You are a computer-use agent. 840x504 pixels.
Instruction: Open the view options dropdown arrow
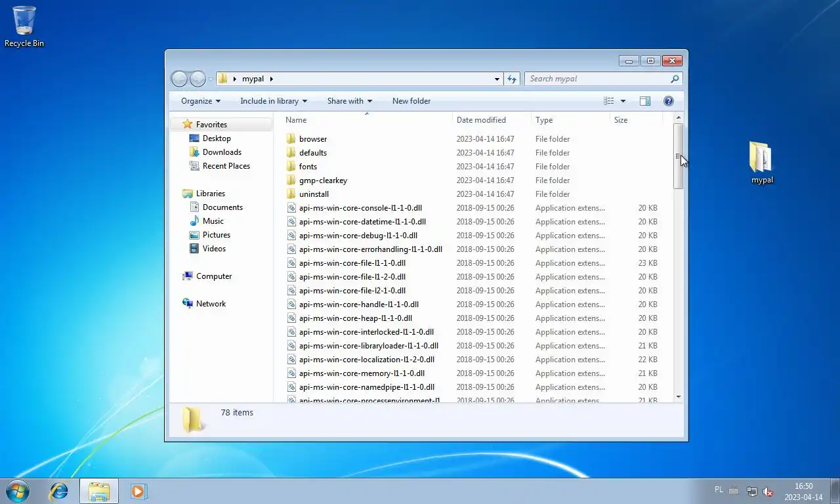623,101
